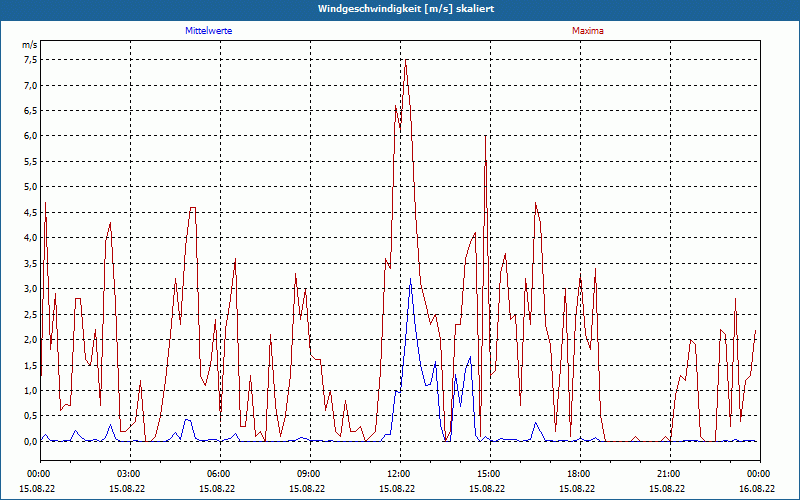
Task: Click the m/s unit label
Action: [x=30, y=45]
